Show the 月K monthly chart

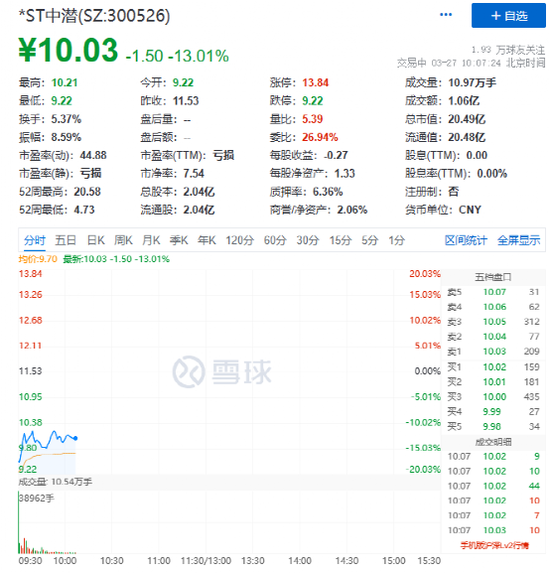point(151,241)
